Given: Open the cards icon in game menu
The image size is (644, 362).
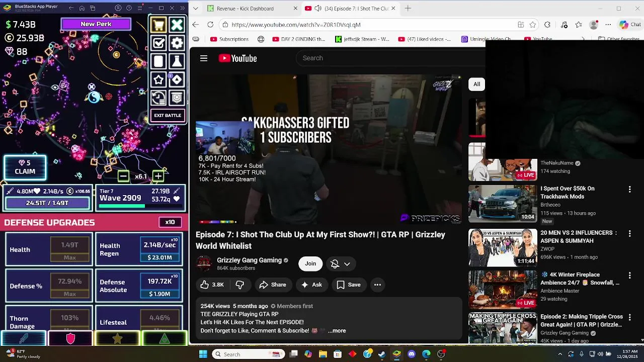Looking at the screenshot, I should point(158,61).
